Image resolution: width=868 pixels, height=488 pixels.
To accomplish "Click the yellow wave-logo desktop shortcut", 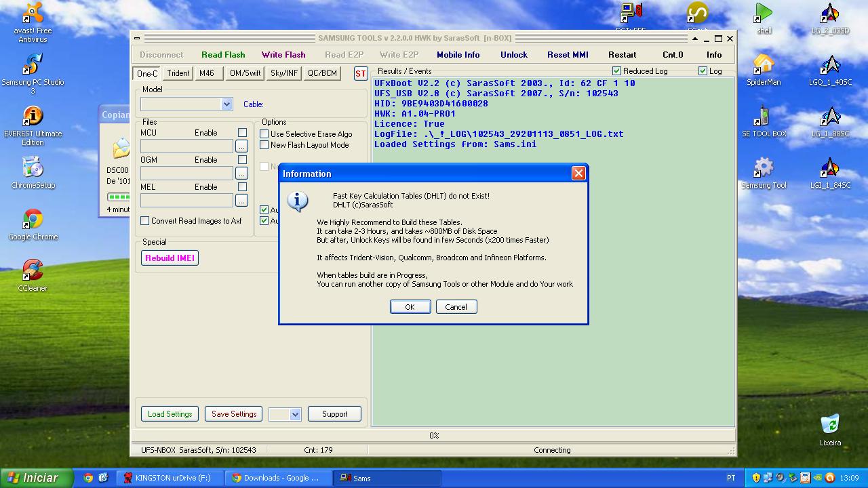I will [697, 14].
